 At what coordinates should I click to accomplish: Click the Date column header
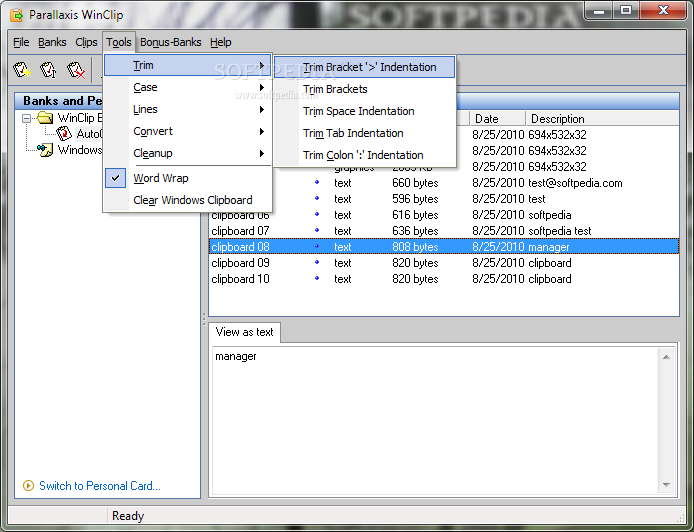click(497, 119)
